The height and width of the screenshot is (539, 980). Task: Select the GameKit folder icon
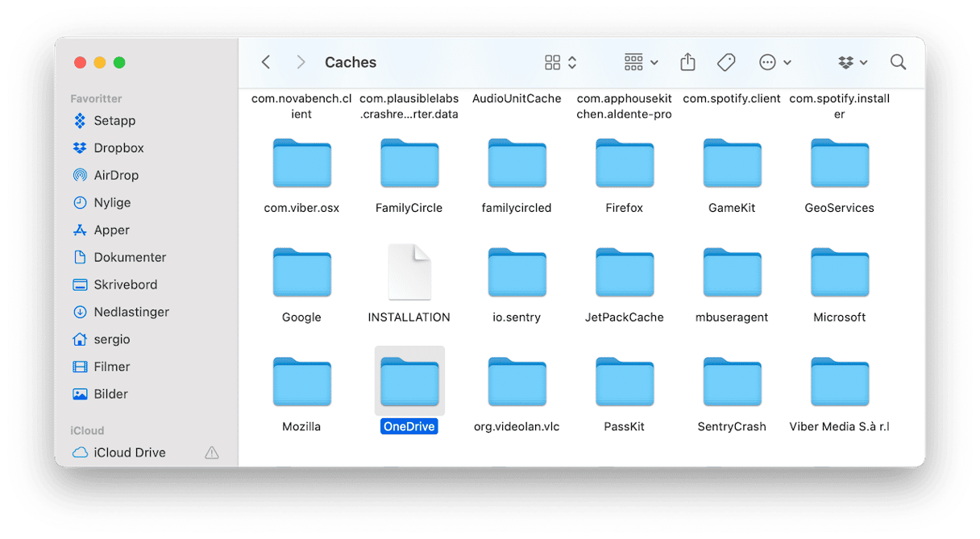[732, 164]
